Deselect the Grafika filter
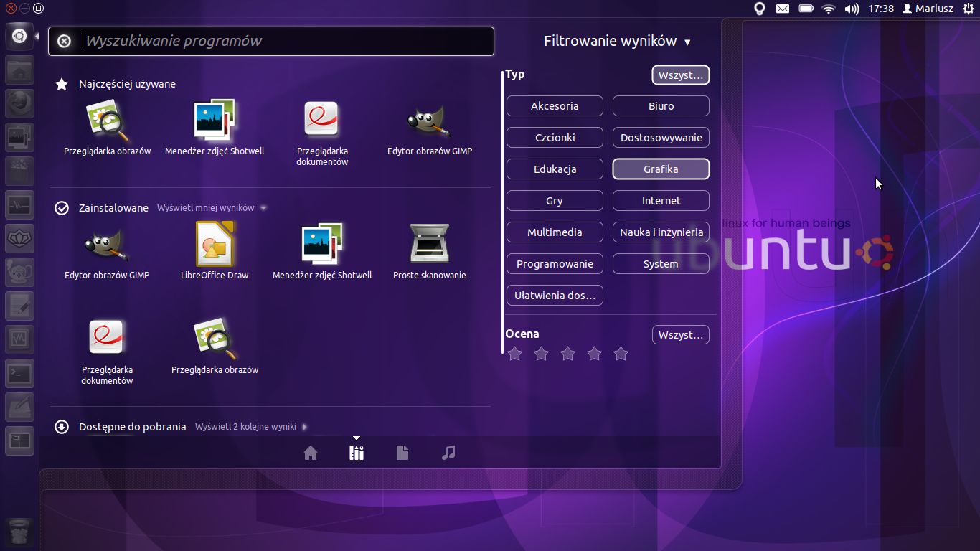The image size is (980, 551). 661,169
